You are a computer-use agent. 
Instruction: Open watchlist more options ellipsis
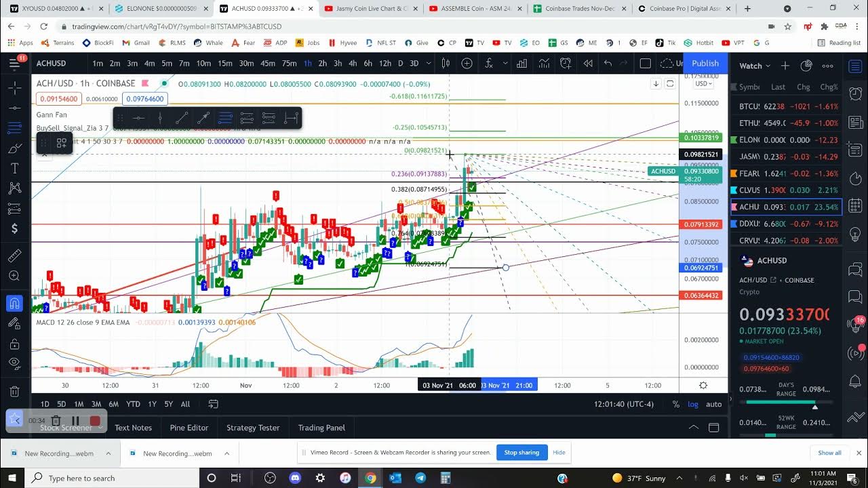(828, 66)
